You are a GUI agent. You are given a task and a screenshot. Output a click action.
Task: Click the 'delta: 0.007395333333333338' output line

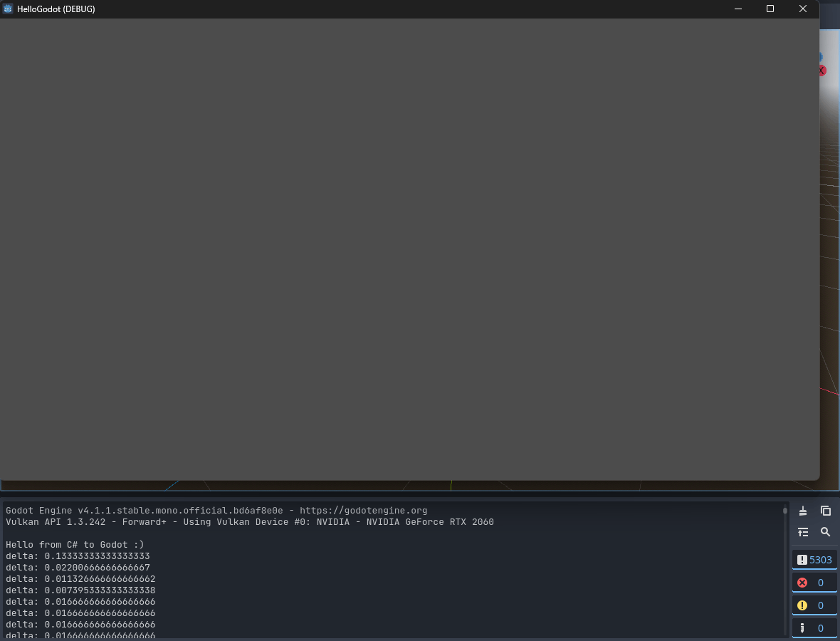[80, 590]
